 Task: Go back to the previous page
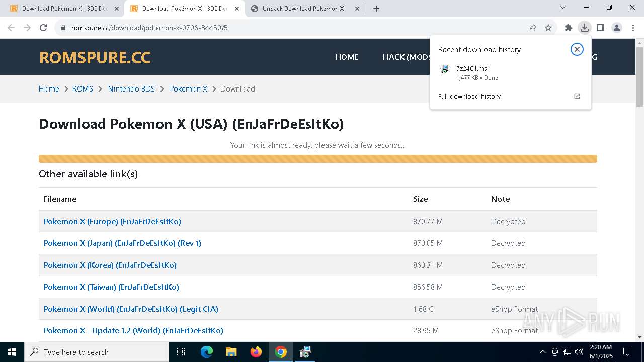[11, 28]
